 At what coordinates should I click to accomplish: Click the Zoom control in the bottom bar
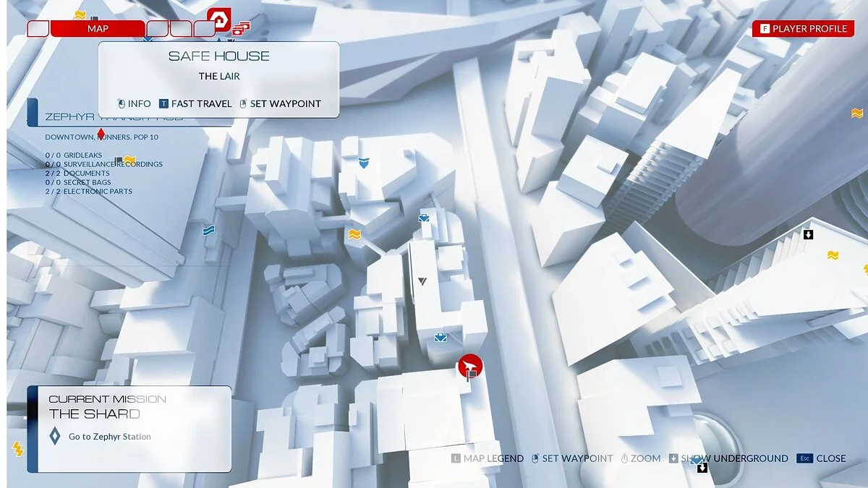click(x=640, y=458)
